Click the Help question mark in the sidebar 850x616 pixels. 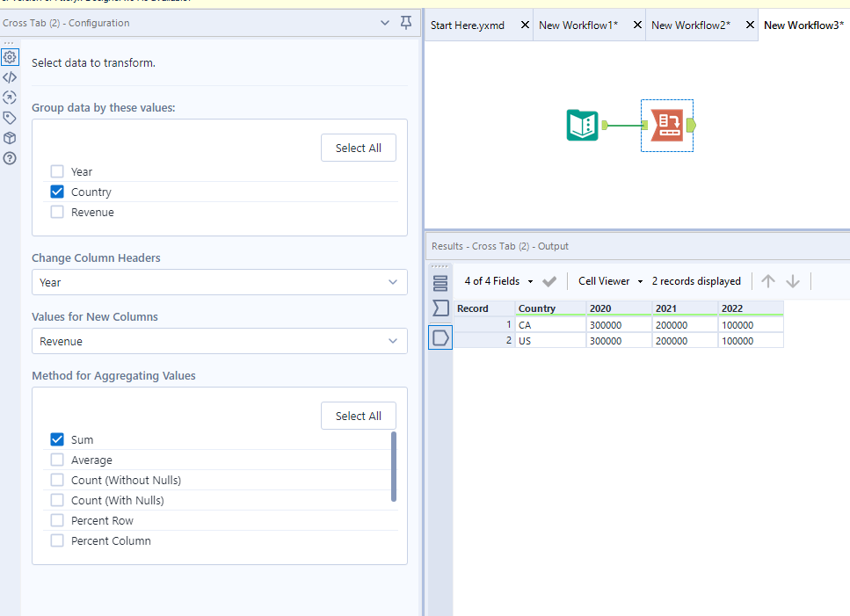(9, 158)
